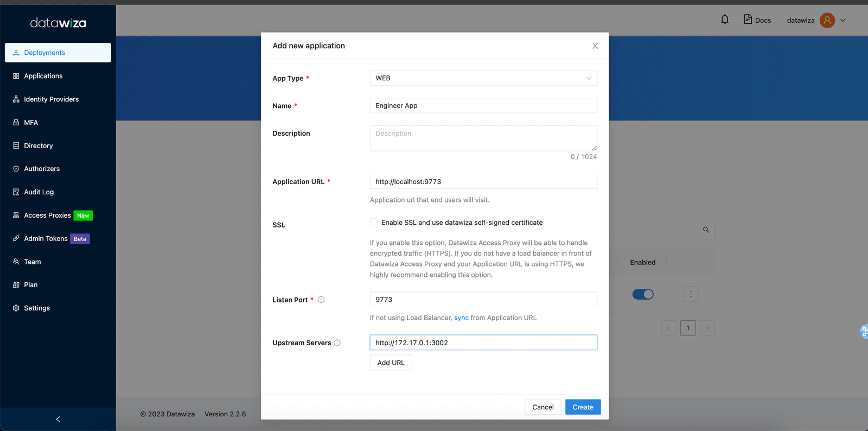Collapse the sidebar with the arrow

[x=58, y=419]
